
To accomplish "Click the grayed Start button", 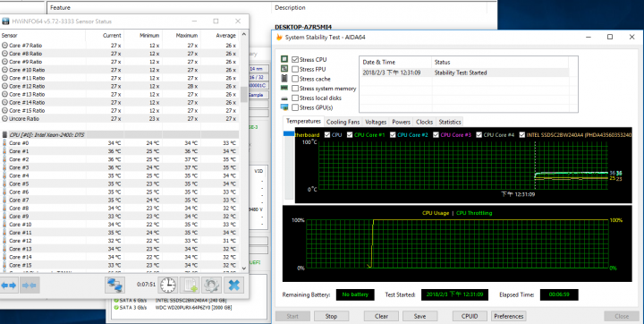I will [x=292, y=316].
